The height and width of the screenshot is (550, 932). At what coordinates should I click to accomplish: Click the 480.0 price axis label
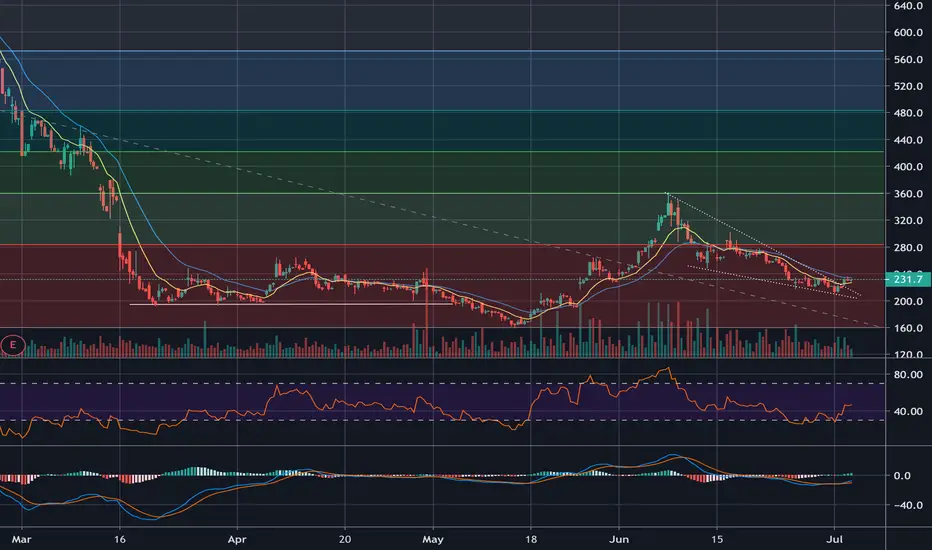coord(908,113)
